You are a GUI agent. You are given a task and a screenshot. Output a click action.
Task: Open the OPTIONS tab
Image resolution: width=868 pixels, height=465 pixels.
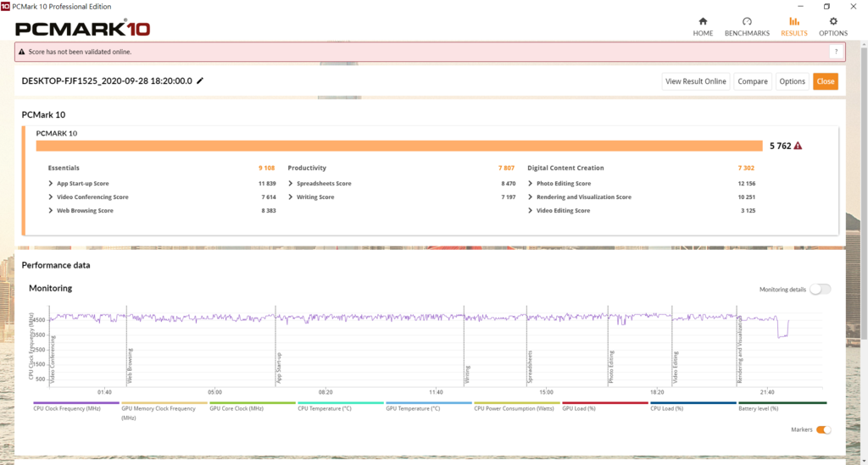(x=833, y=26)
